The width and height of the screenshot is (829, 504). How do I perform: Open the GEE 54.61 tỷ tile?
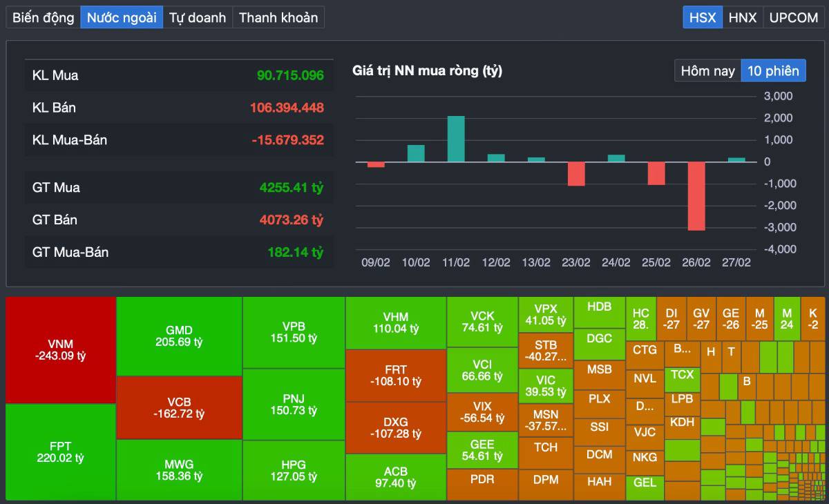point(482,450)
